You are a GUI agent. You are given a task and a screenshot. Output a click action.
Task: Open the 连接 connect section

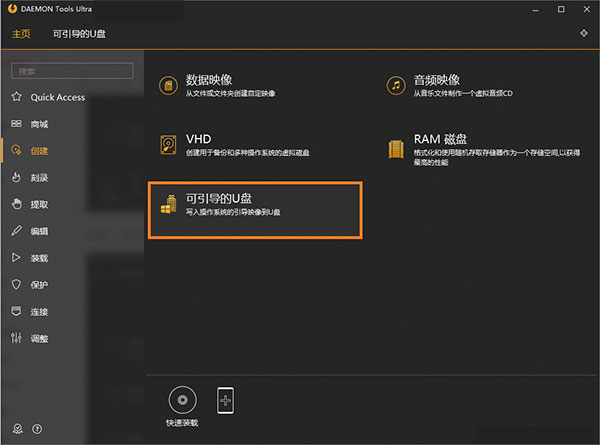point(30,311)
